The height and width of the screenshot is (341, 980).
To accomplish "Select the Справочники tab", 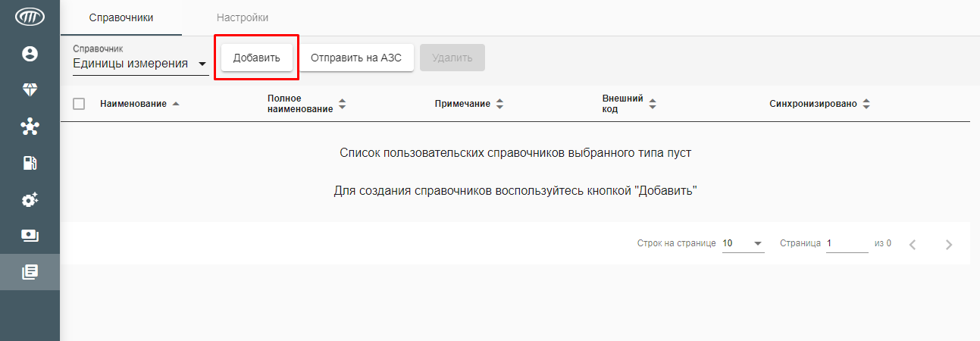I will 121,17.
